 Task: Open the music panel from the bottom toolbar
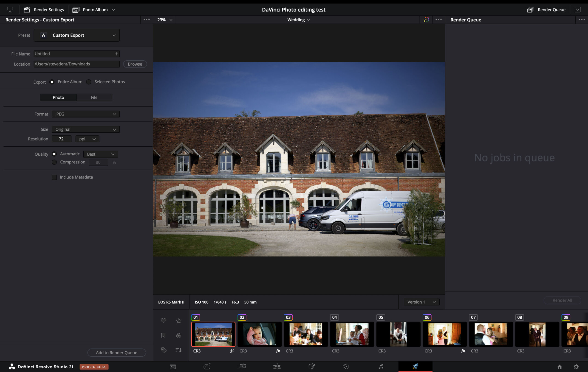tap(381, 366)
